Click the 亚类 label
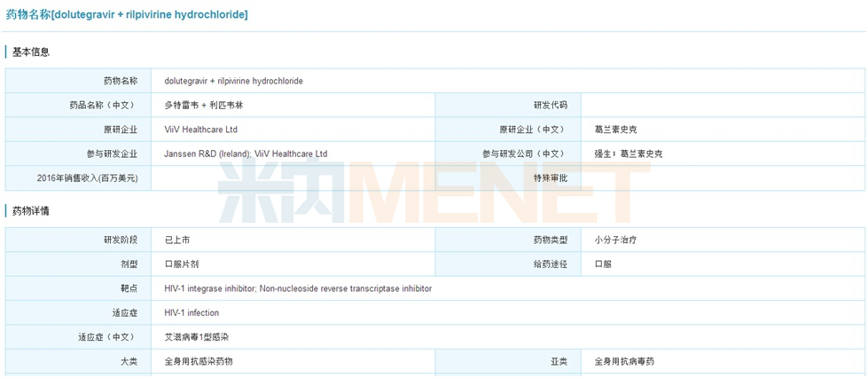 pyautogui.click(x=559, y=361)
